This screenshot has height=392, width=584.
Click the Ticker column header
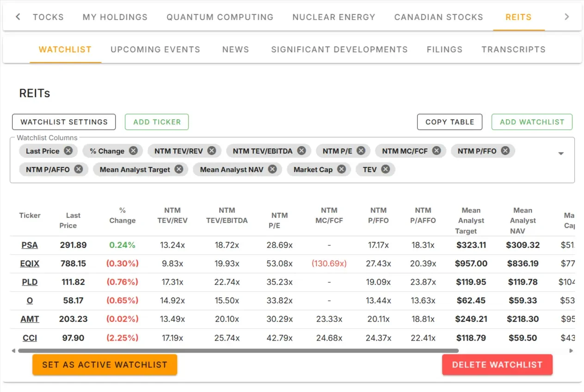(30, 215)
